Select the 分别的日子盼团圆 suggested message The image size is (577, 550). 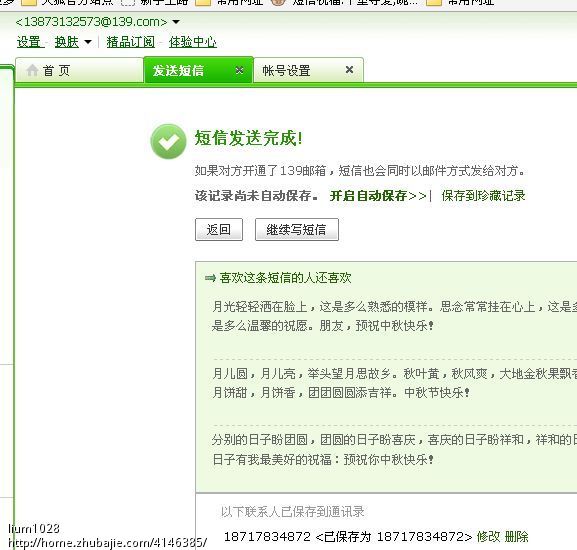(x=394, y=450)
